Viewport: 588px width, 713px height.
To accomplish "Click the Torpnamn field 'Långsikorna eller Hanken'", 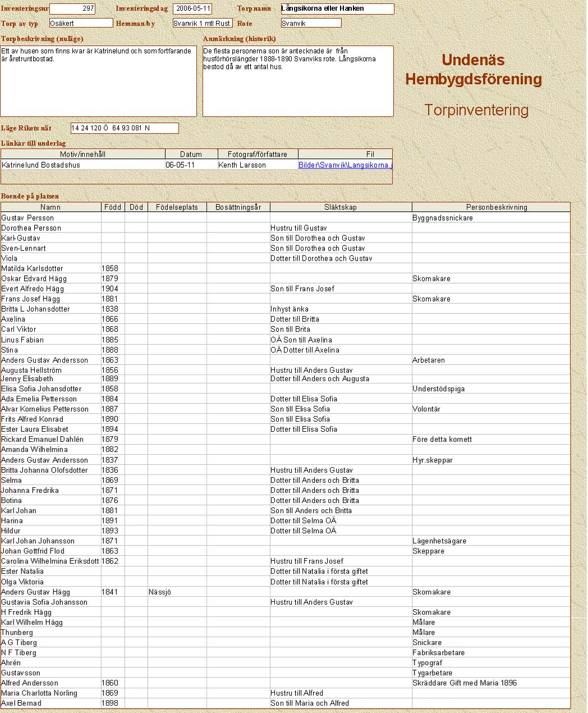I will (x=337, y=9).
